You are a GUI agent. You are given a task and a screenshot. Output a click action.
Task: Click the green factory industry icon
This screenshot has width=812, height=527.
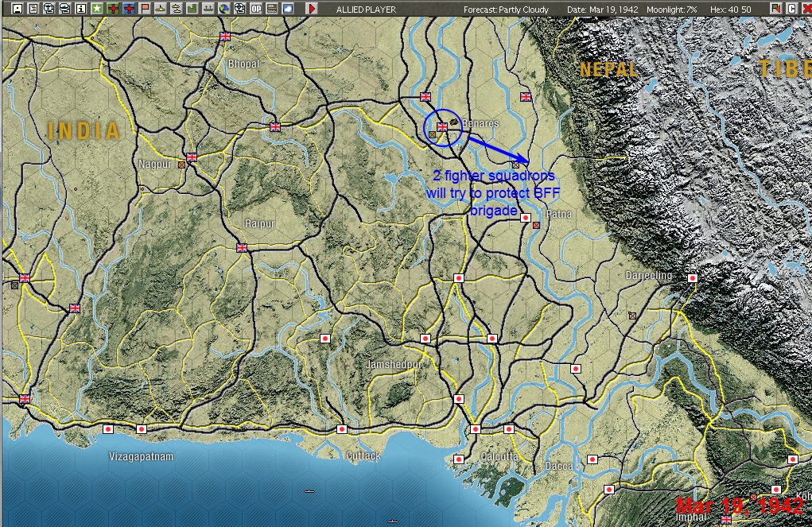(x=192, y=8)
